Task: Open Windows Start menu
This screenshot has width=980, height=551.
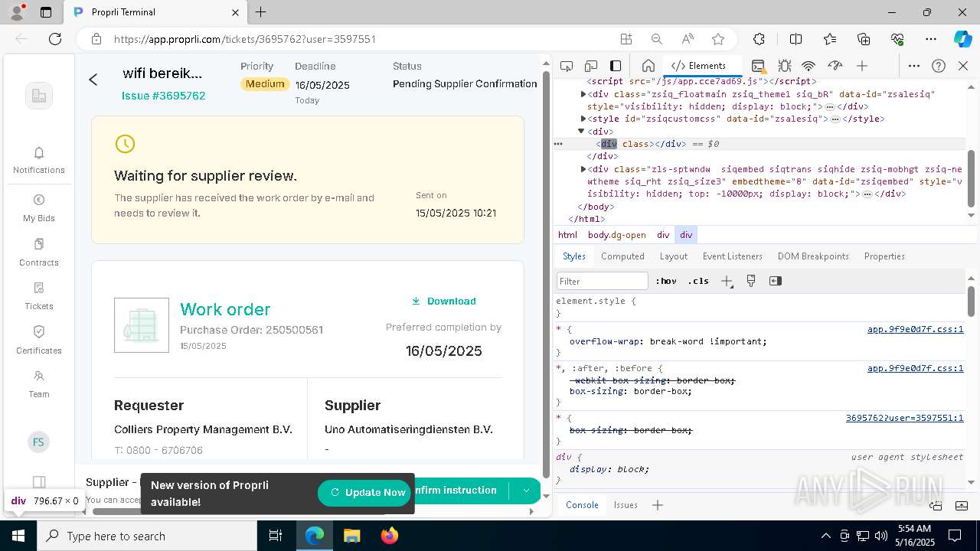Action: (18, 536)
